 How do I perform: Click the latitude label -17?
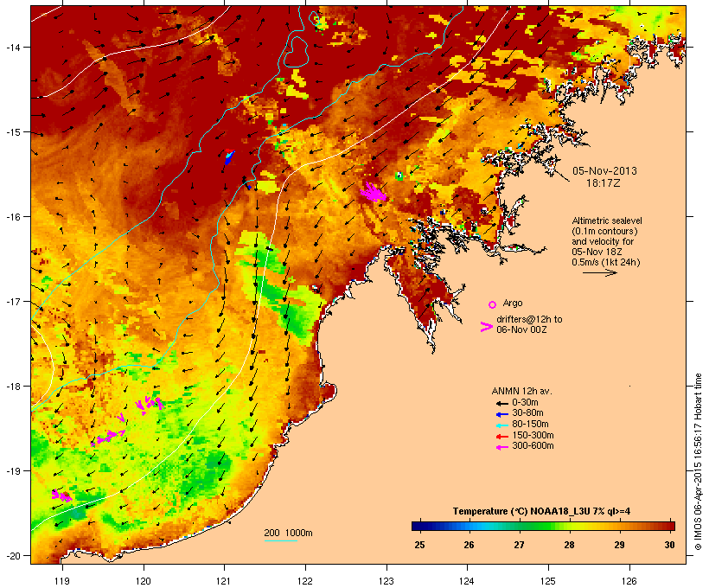12,301
